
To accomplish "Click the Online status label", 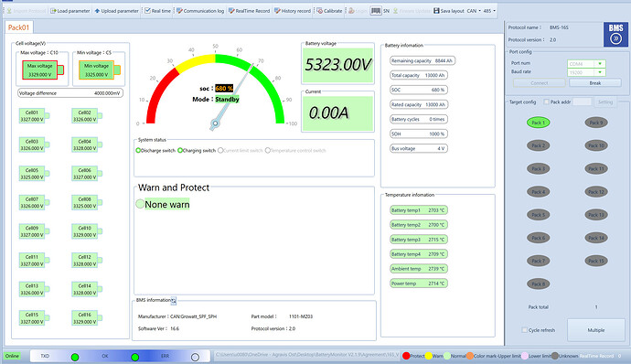I will pyautogui.click(x=12, y=356).
